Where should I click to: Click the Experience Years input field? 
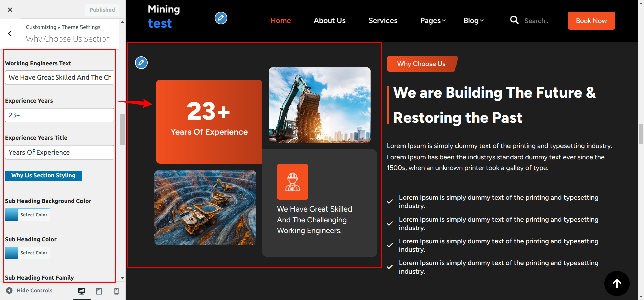(60, 115)
